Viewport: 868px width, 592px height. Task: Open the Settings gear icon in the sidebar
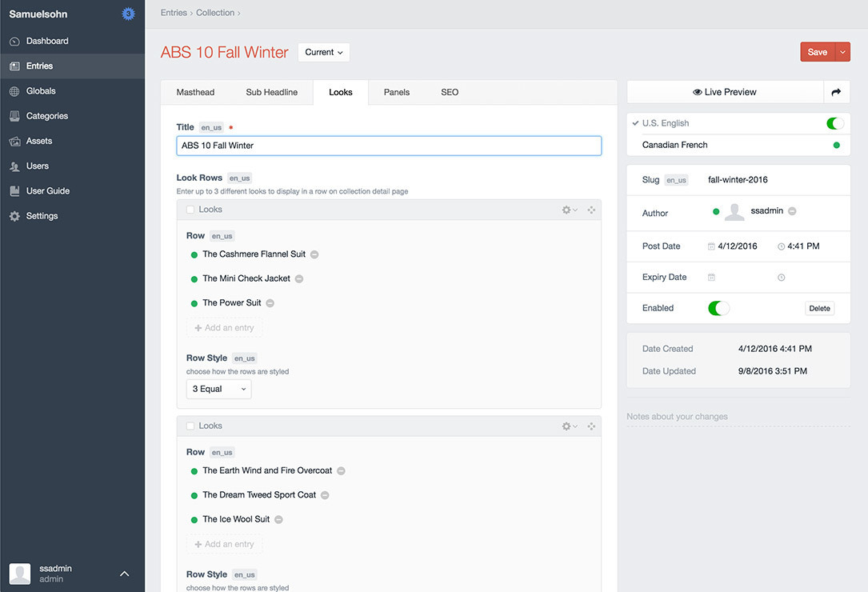[14, 216]
